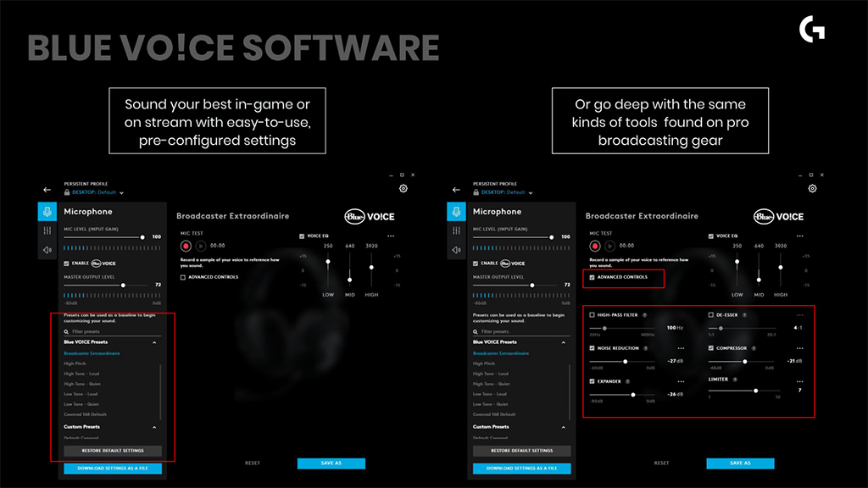This screenshot has height=488, width=868.
Task: Open the Noise Reduction three-dot menu
Action: (x=681, y=348)
